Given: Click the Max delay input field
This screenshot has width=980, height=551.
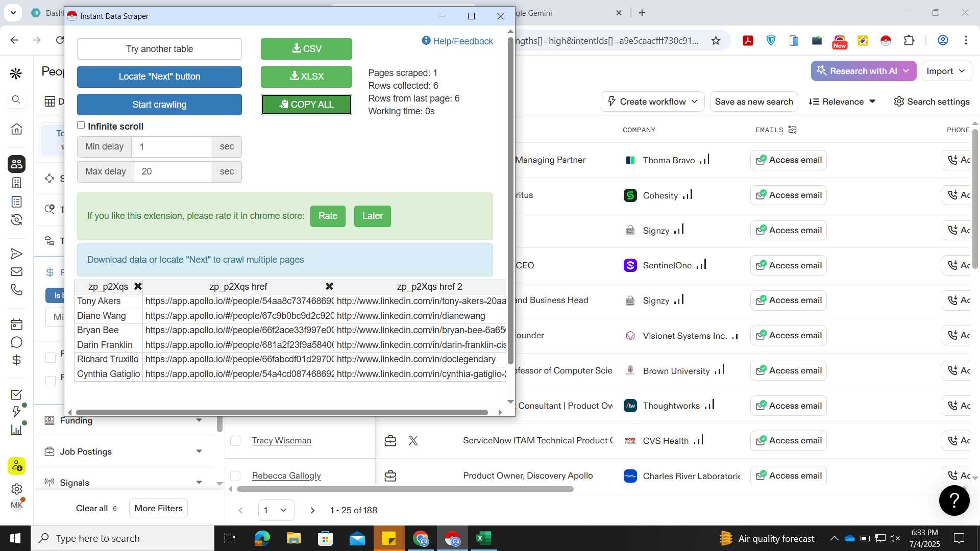Looking at the screenshot, I should click(173, 172).
